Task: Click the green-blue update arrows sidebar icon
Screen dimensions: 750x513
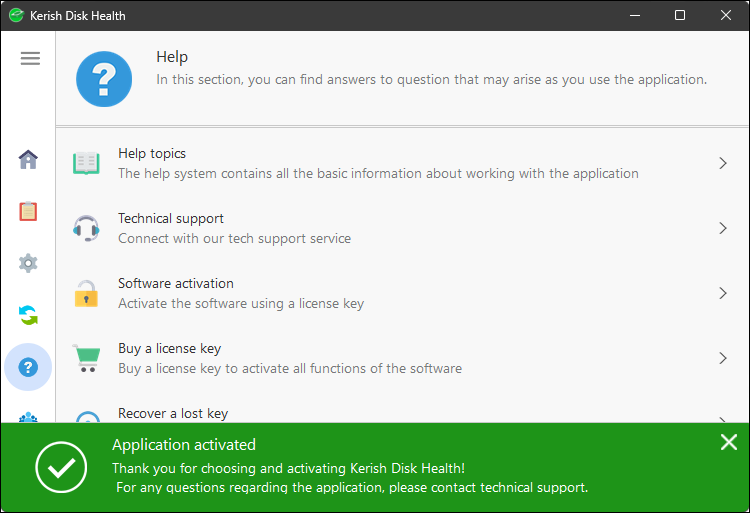Action: (x=28, y=316)
